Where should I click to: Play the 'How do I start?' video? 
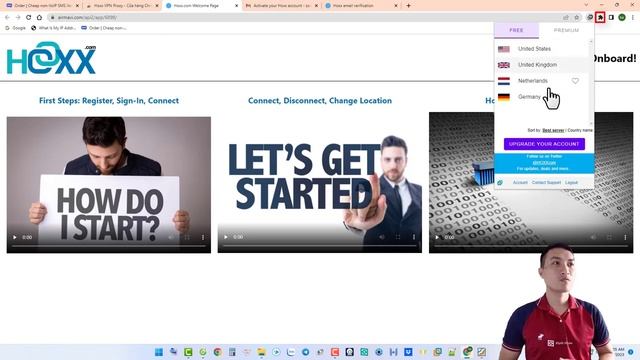(x=15, y=237)
